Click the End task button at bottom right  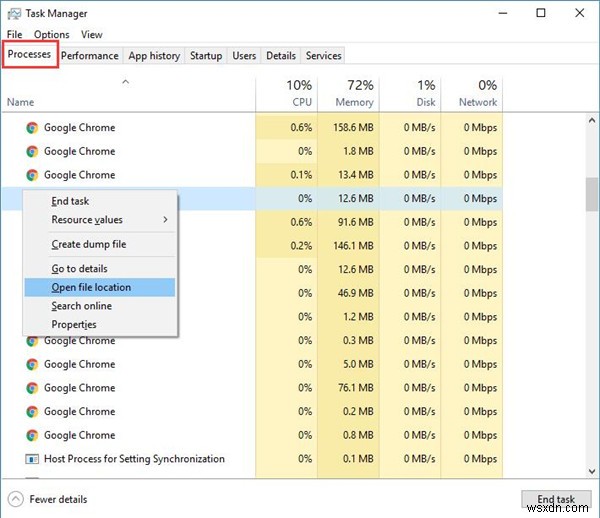coord(556,499)
